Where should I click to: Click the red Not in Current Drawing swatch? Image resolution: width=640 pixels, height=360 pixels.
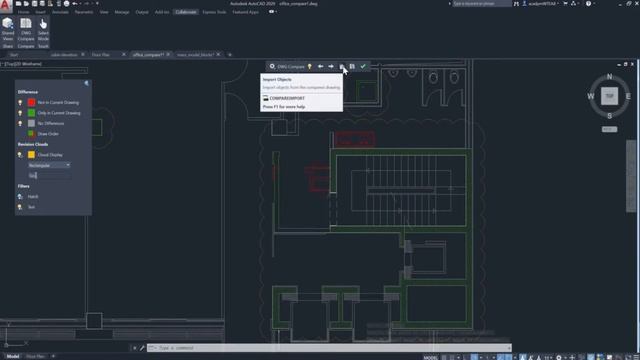(x=31, y=102)
